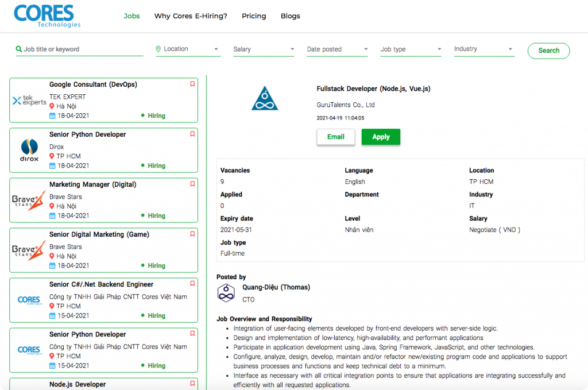
Task: Click the GuruTalents triangle company logo
Action: click(265, 98)
